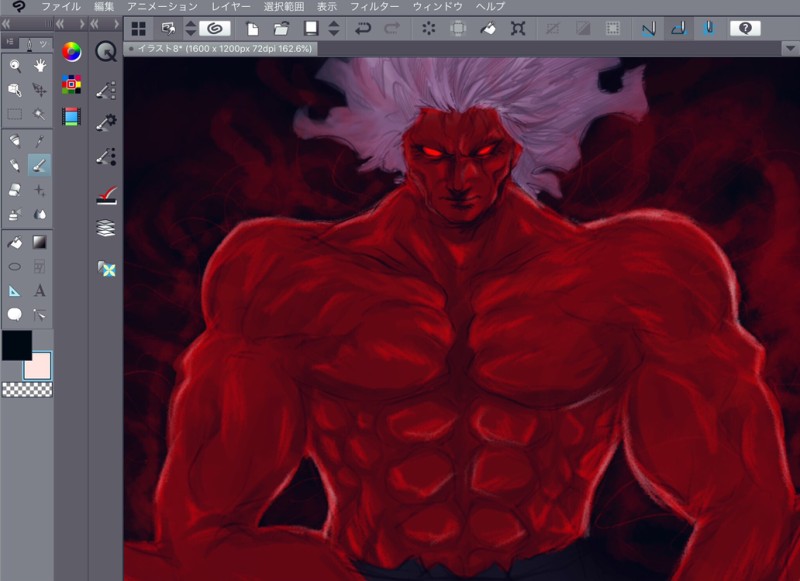Open CLIP STUDIO swirl button

214,29
